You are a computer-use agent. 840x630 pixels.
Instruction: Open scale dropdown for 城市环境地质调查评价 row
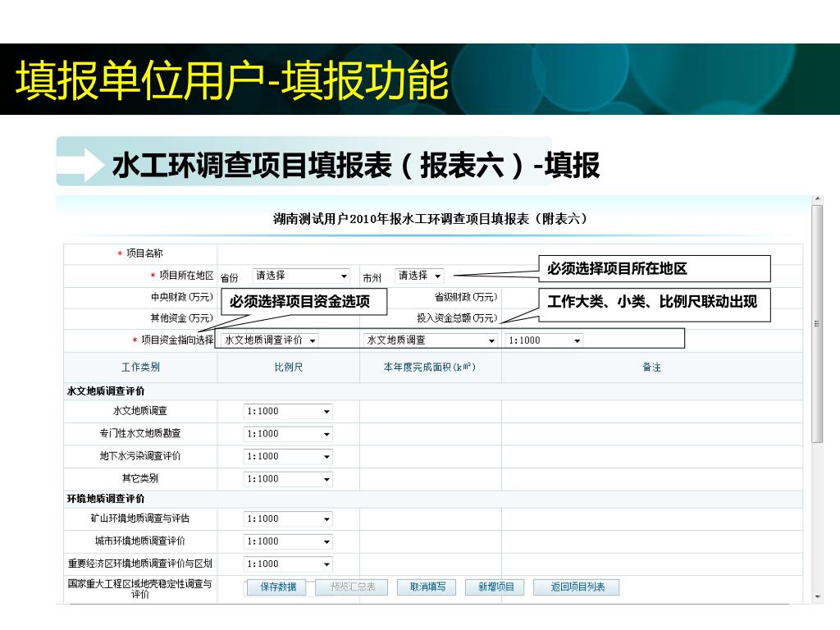coord(288,541)
